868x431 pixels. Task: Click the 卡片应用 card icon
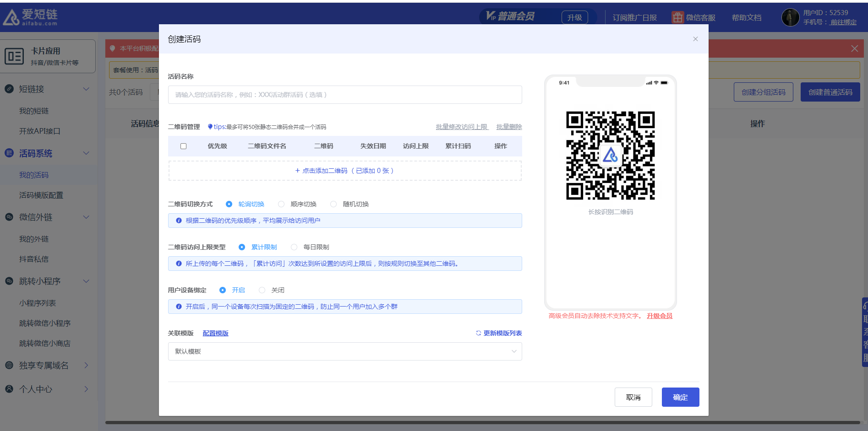[14, 56]
